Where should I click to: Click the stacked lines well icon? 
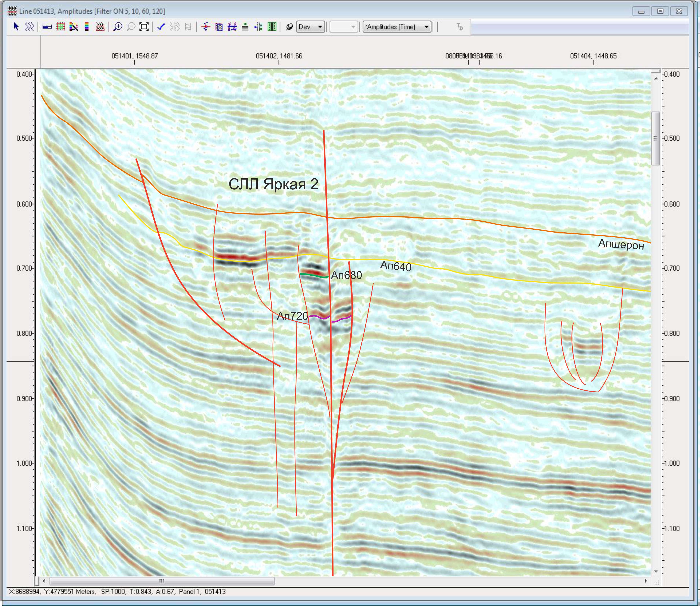245,27
